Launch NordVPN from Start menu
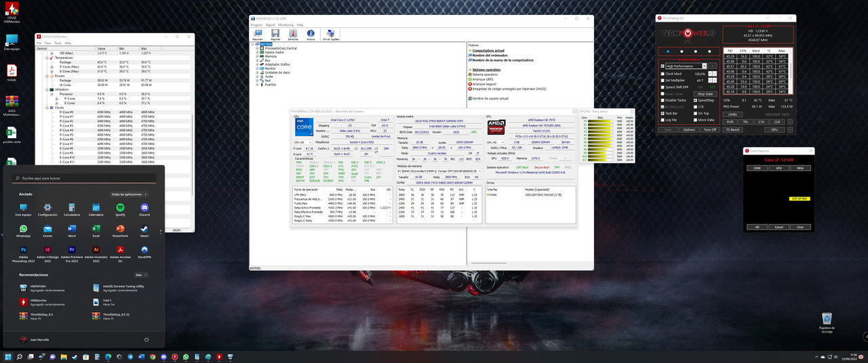The height and width of the screenshot is (363, 868). 144,253
